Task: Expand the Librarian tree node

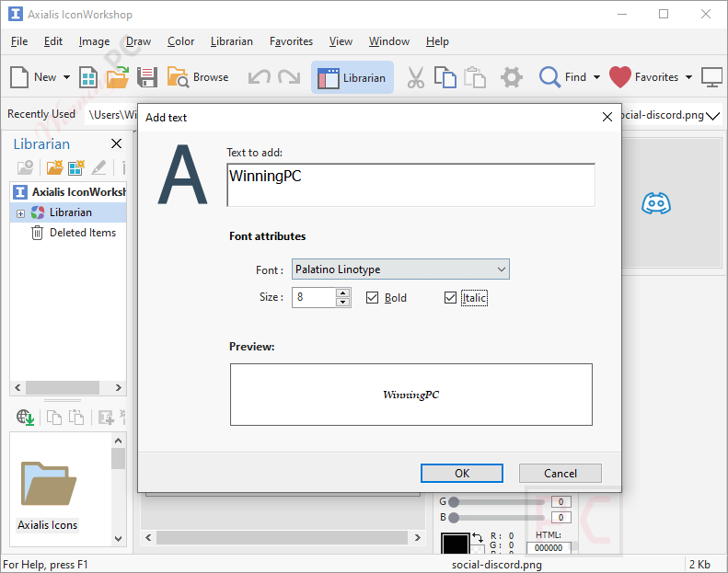Action: pos(20,213)
